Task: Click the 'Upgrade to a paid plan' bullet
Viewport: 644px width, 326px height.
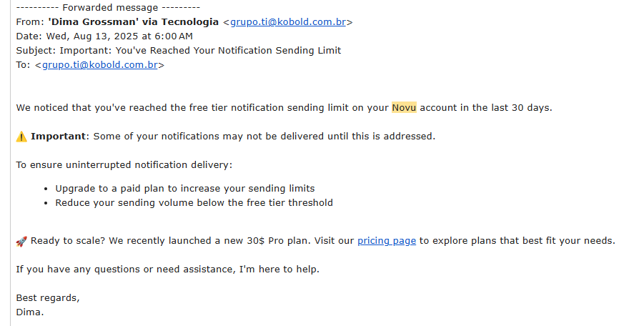Action: tap(184, 189)
